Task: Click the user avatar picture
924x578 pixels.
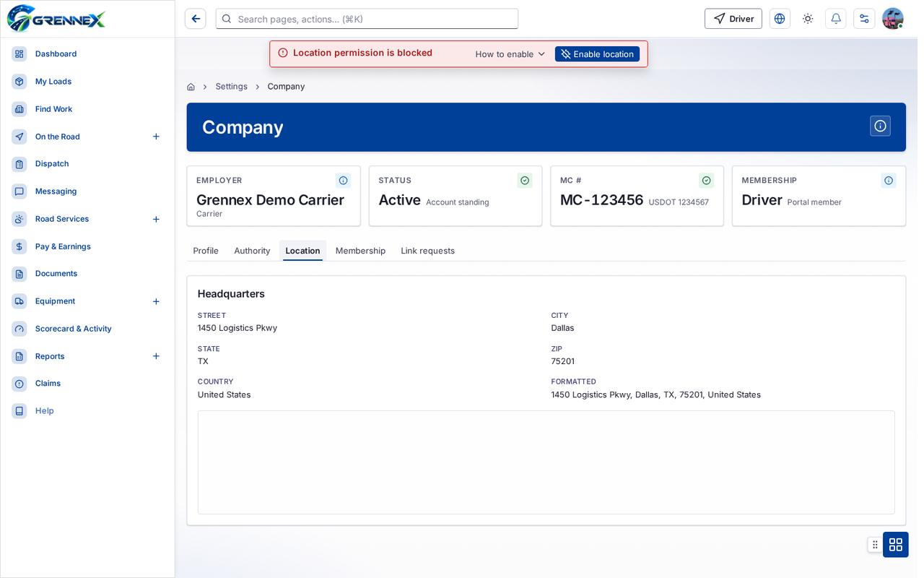Action: coord(893,19)
